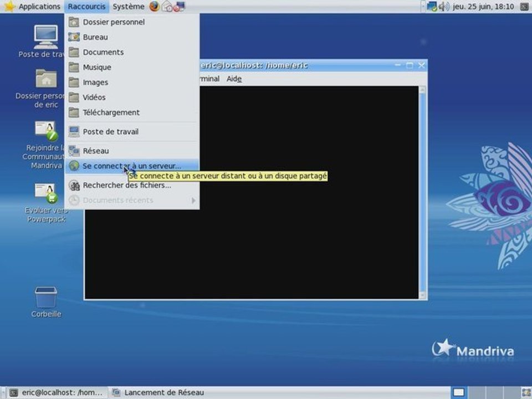Open Téléchargement from the Raccourcis menu
This screenshot has width=532, height=399.
pyautogui.click(x=132, y=112)
